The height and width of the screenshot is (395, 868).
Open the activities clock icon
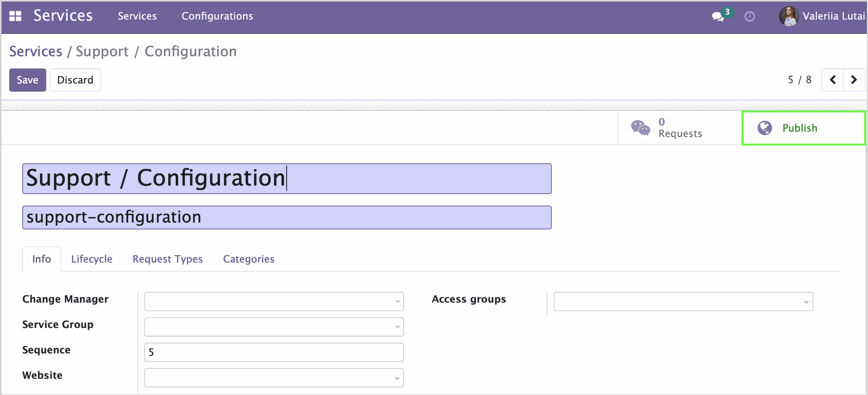(x=750, y=17)
